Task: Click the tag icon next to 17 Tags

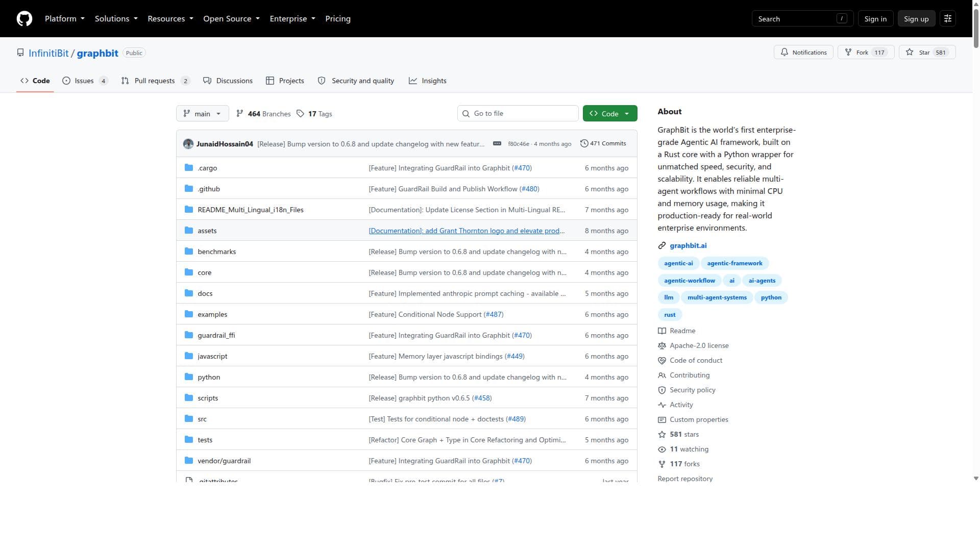Action: tap(300, 114)
